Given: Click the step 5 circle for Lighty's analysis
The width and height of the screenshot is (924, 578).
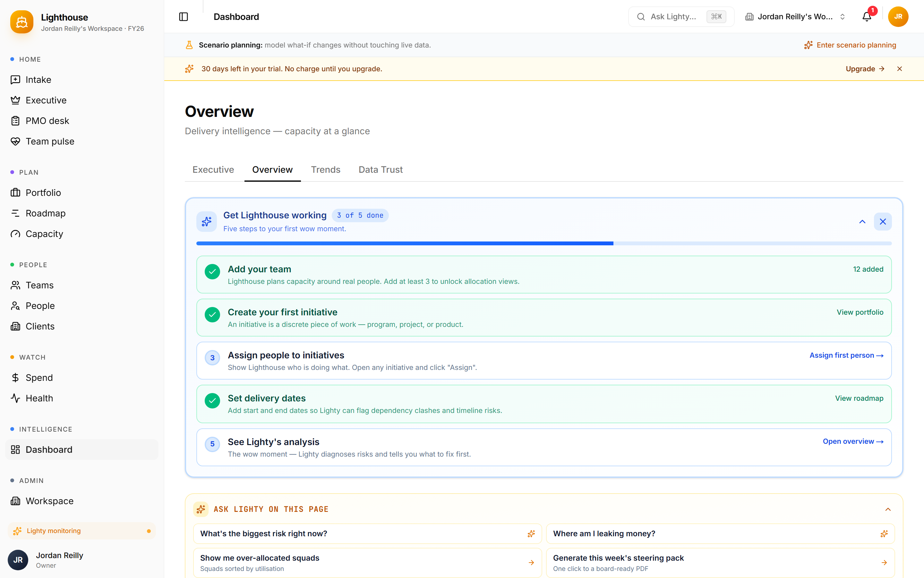Looking at the screenshot, I should pyautogui.click(x=212, y=444).
